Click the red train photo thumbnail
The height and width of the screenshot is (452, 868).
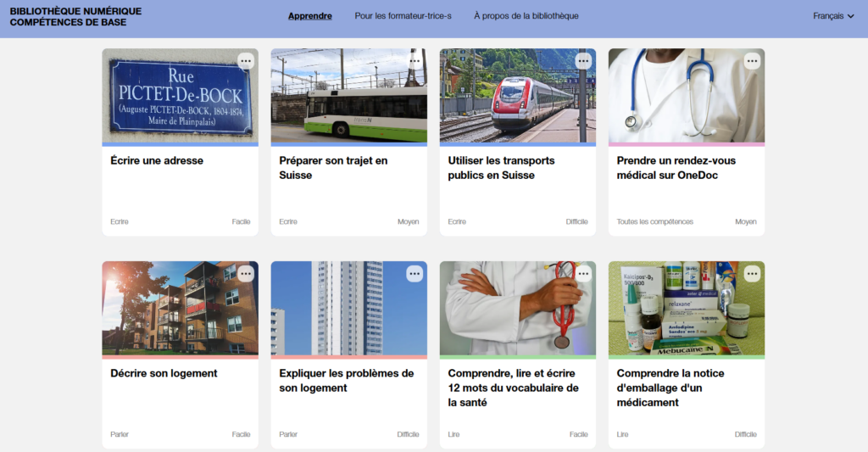pos(518,96)
